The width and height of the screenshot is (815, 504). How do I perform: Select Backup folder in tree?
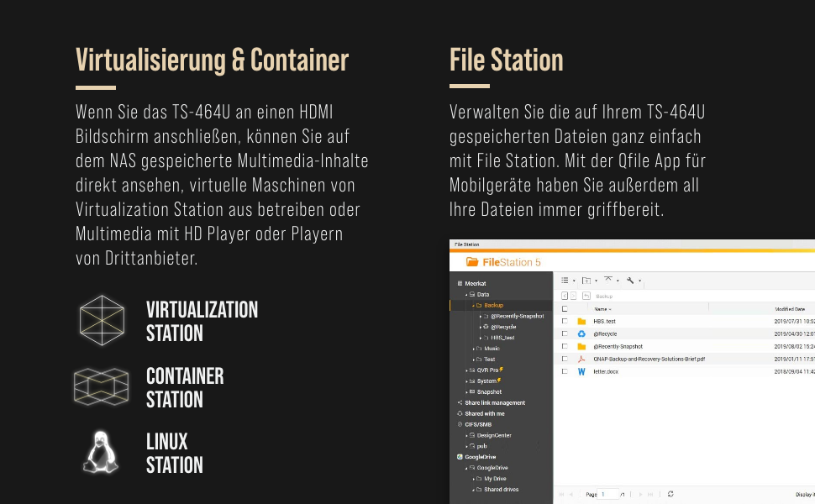click(493, 306)
